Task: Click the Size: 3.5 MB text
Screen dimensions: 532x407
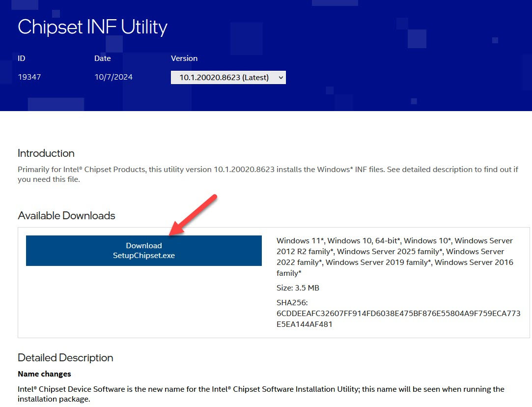Action: [x=298, y=288]
